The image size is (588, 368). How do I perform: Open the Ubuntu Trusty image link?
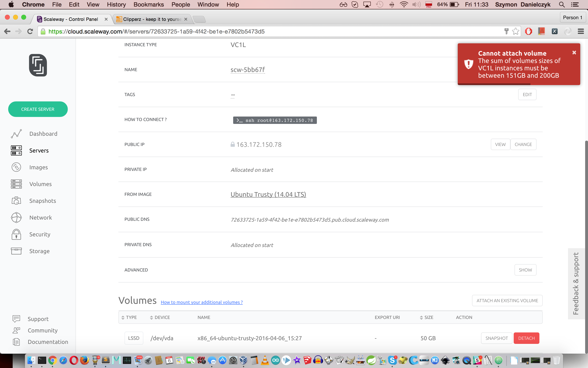[268, 194]
